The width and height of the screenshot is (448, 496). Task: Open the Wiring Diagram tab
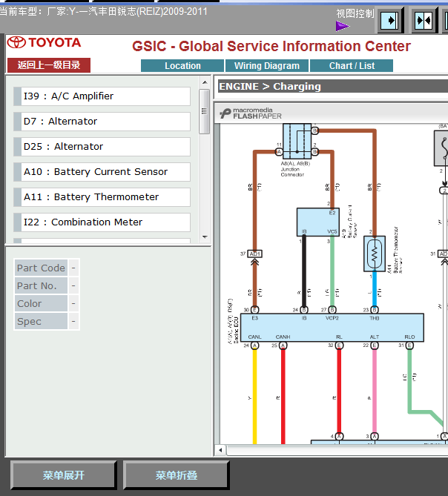click(x=267, y=66)
